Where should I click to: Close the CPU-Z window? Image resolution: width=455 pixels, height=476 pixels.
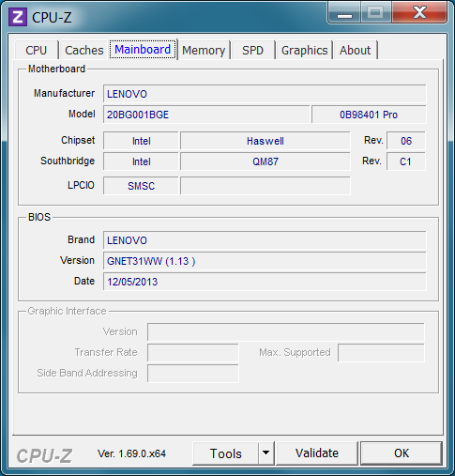pyautogui.click(x=419, y=13)
